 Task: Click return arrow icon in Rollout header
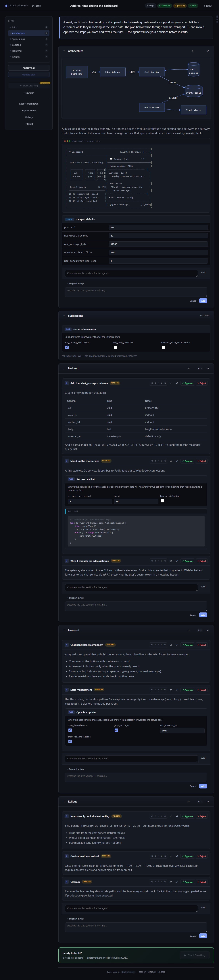pyautogui.click(x=208, y=802)
